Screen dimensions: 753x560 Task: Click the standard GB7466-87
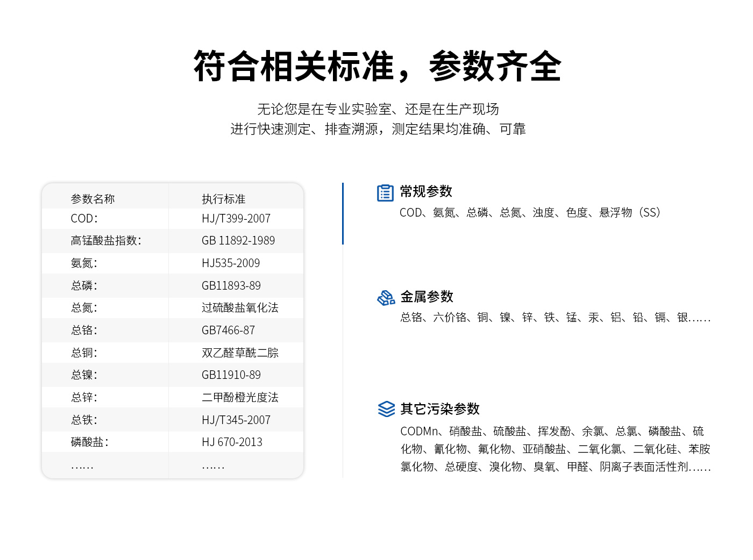coord(229,331)
